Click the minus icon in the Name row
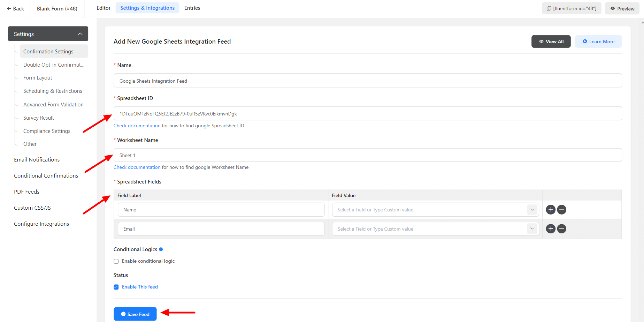 [561, 210]
